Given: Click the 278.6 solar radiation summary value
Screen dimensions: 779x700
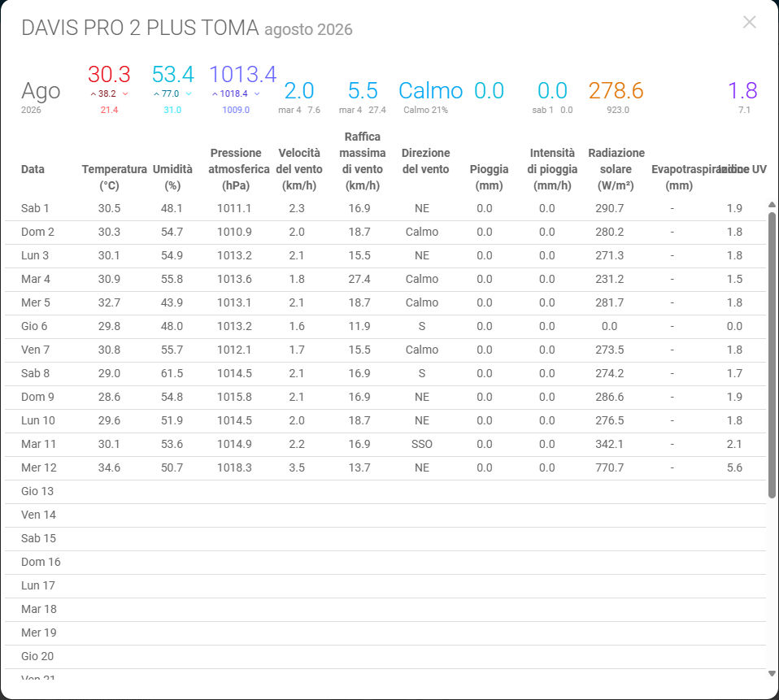Looking at the screenshot, I should click(616, 91).
